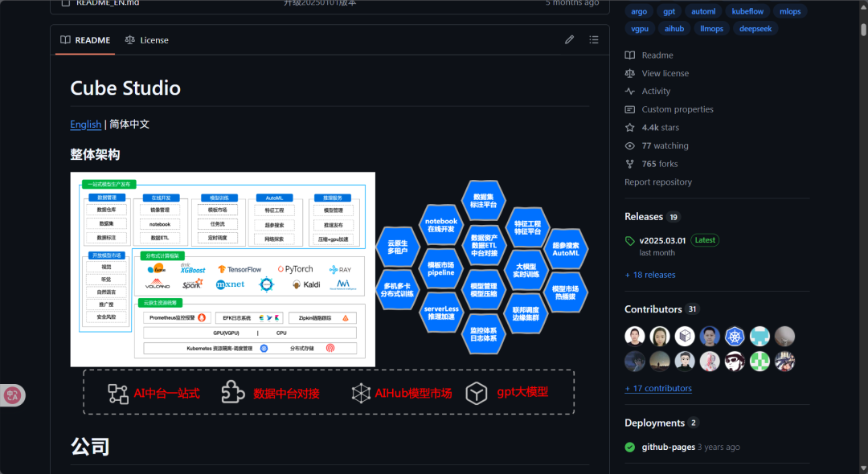Viewport: 868px width, 474px height.
Task: Select the vgpu topic tag
Action: pos(640,29)
